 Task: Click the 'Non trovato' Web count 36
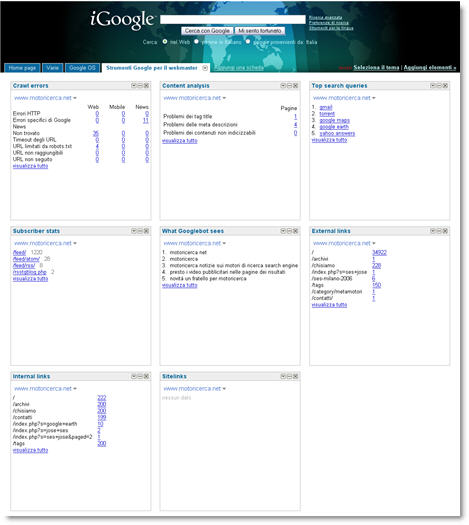coord(96,133)
